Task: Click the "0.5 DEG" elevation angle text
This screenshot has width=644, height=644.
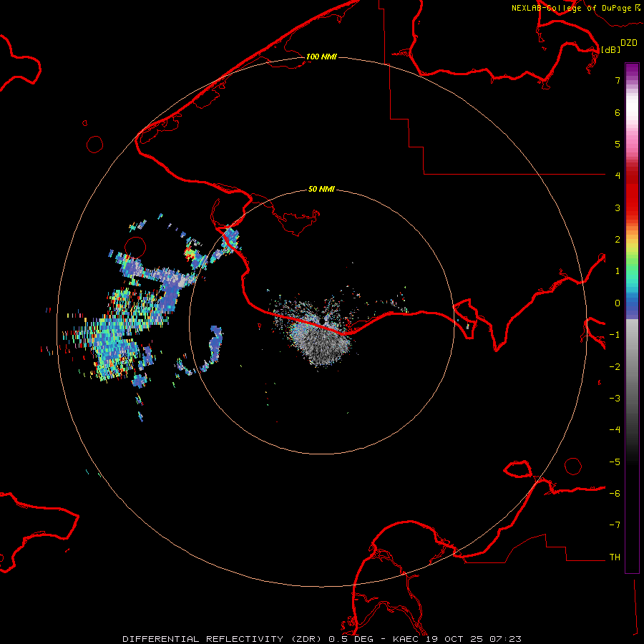Action: (x=351, y=639)
